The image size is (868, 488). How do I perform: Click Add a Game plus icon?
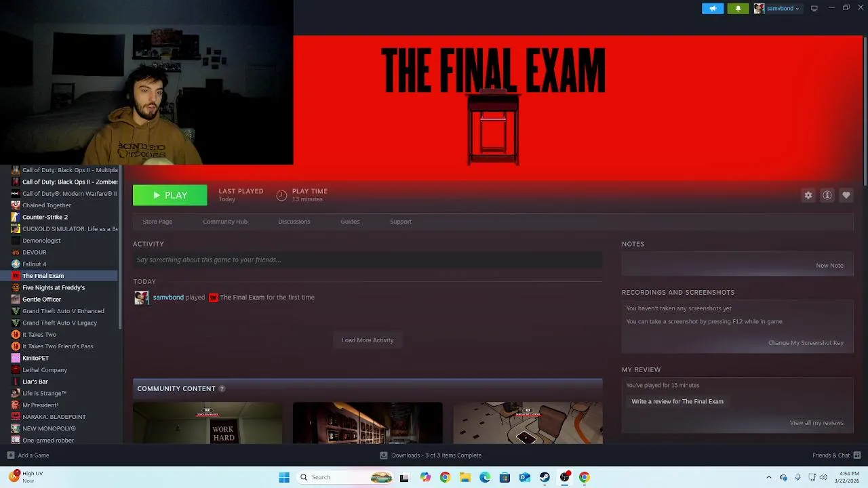(10, 455)
